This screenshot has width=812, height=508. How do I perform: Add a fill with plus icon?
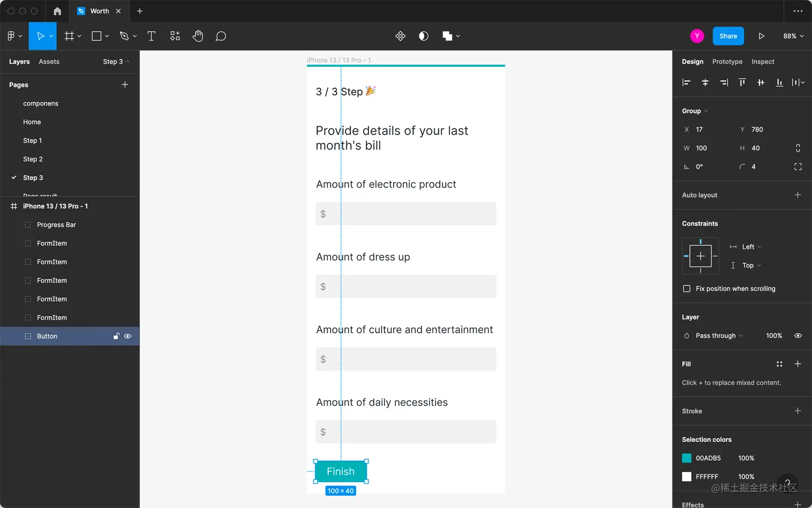[x=798, y=364]
